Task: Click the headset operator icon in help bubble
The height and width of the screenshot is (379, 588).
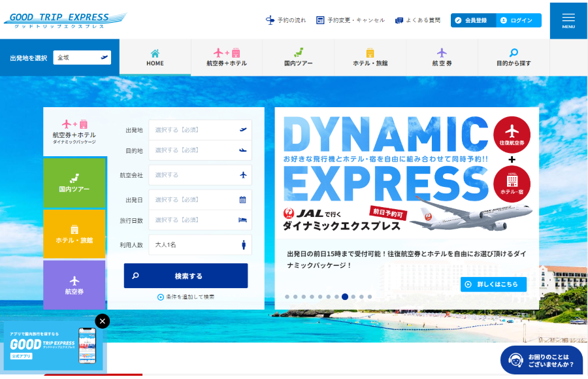Action: tap(515, 360)
